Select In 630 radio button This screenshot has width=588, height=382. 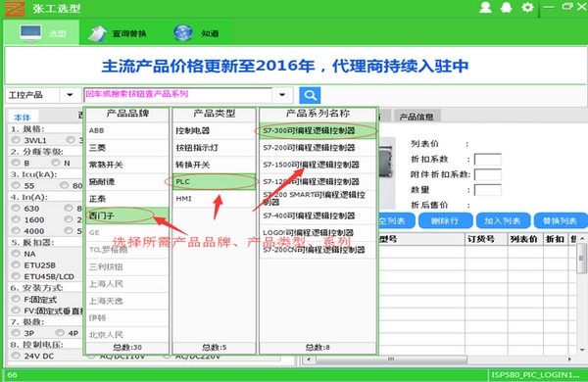[16, 208]
